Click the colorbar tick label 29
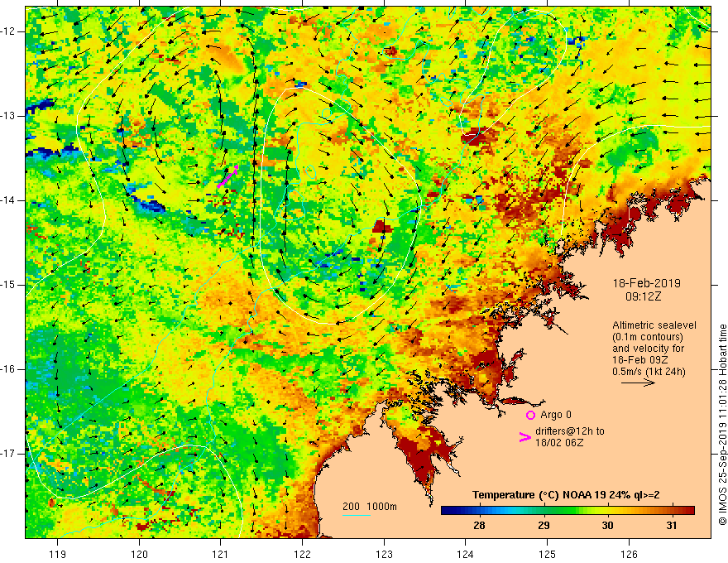The height and width of the screenshot is (563, 728). click(544, 526)
